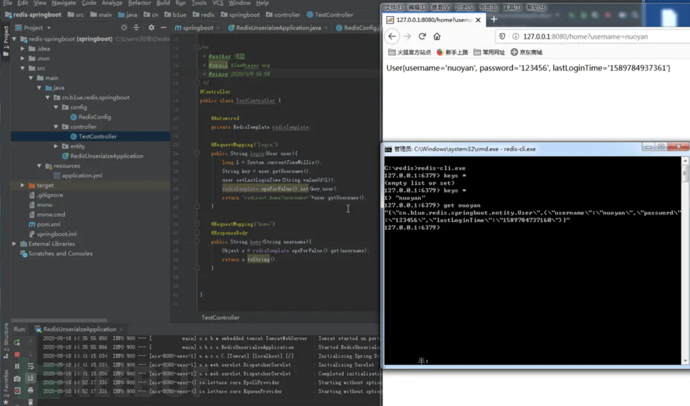Click the rerun icon in Run panel
The height and width of the screenshot is (406, 690).
click(x=17, y=341)
